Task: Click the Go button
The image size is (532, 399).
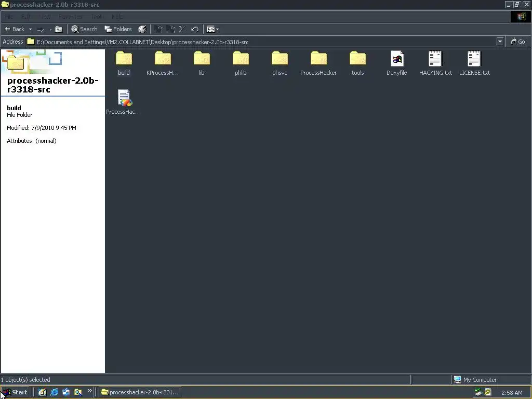Action: [x=518, y=42]
